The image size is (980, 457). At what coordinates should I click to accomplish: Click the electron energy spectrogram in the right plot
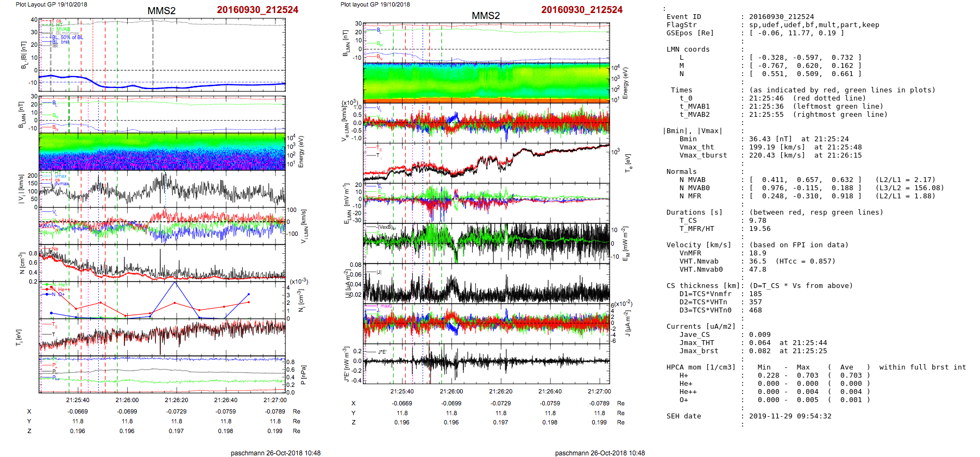(486, 82)
